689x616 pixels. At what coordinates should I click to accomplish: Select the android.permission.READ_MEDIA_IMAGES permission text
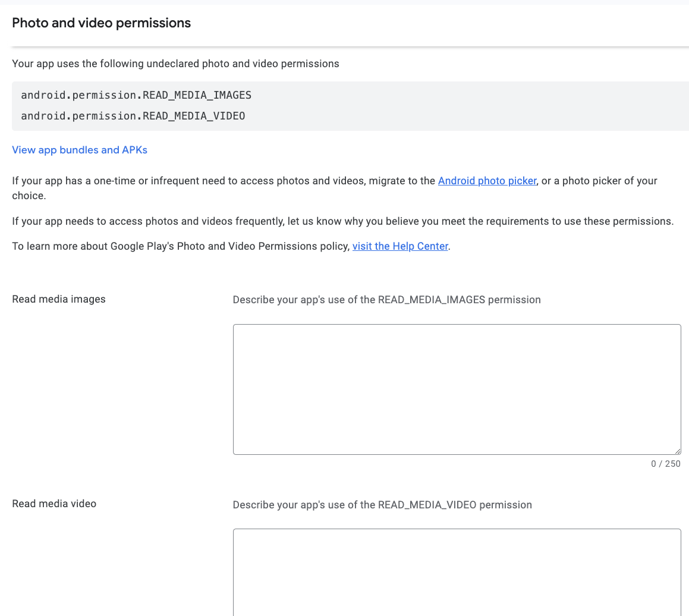click(x=136, y=95)
